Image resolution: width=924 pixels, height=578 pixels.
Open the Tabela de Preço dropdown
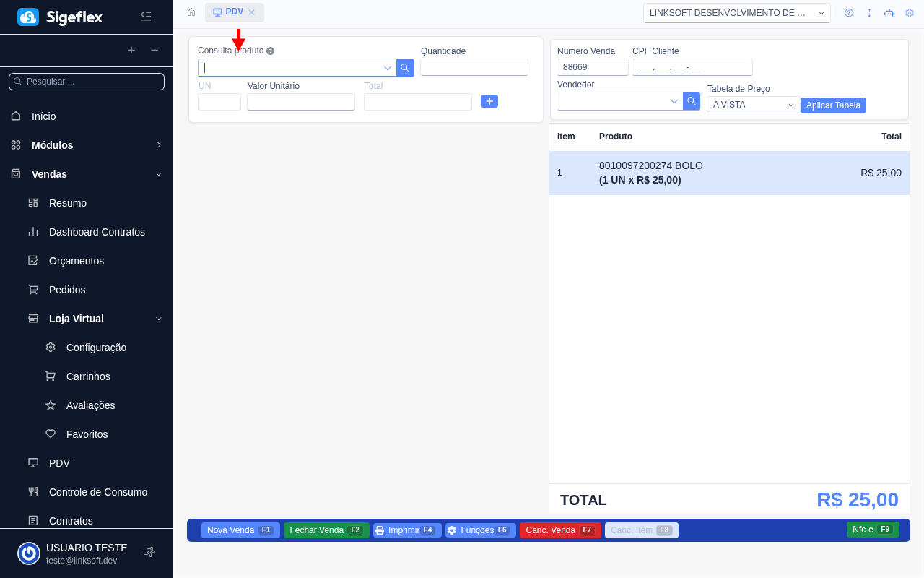(753, 105)
